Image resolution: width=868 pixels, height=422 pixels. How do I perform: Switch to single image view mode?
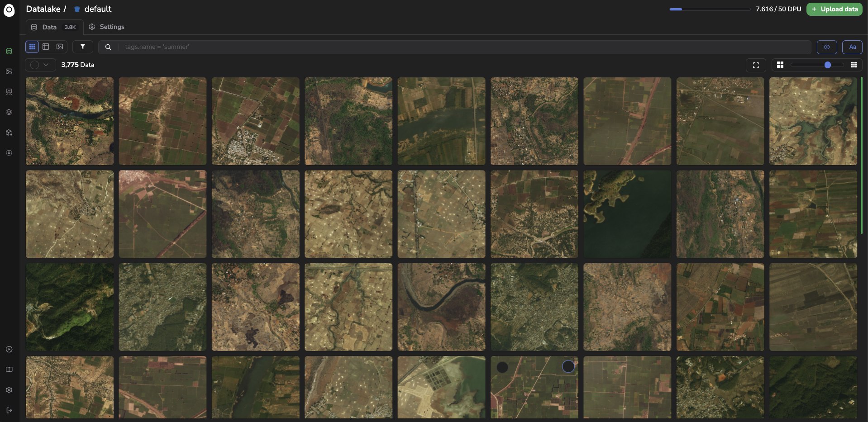click(x=59, y=47)
